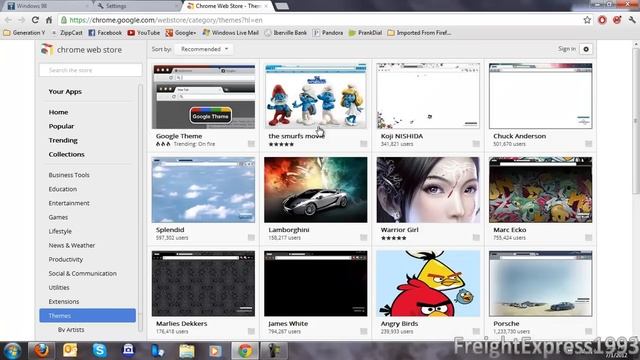Open the Google Theme thumbnail
This screenshot has width=640, height=360.
(x=203, y=96)
